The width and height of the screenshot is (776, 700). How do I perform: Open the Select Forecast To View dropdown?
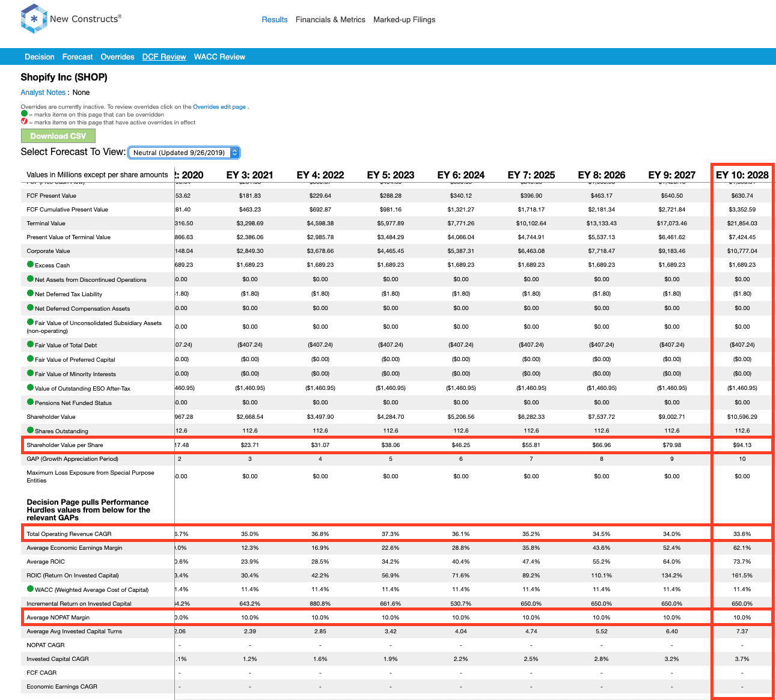pos(184,153)
